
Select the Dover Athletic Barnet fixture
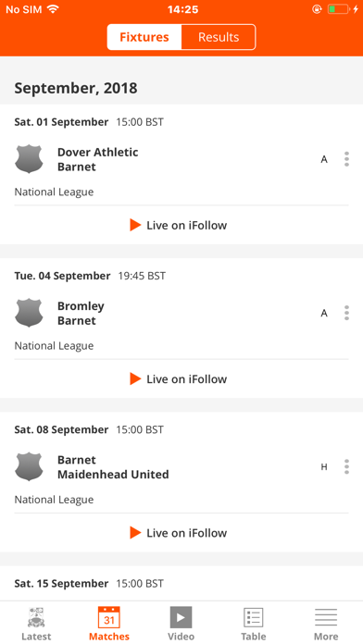(x=181, y=159)
